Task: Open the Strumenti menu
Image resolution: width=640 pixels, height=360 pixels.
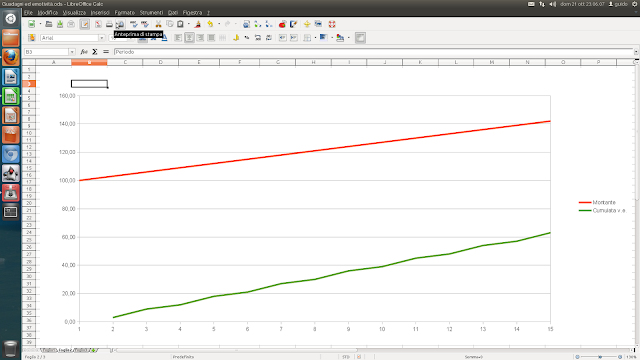Action: click(x=151, y=13)
